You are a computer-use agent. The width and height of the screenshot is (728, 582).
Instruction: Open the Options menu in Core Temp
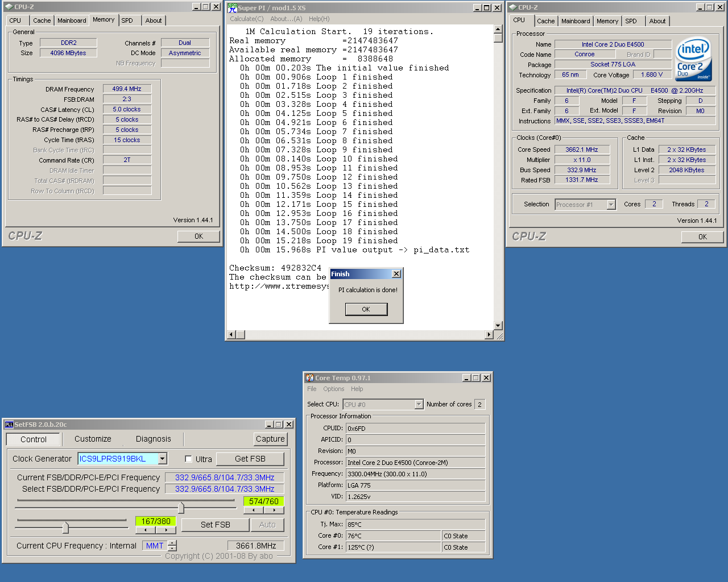(334, 389)
